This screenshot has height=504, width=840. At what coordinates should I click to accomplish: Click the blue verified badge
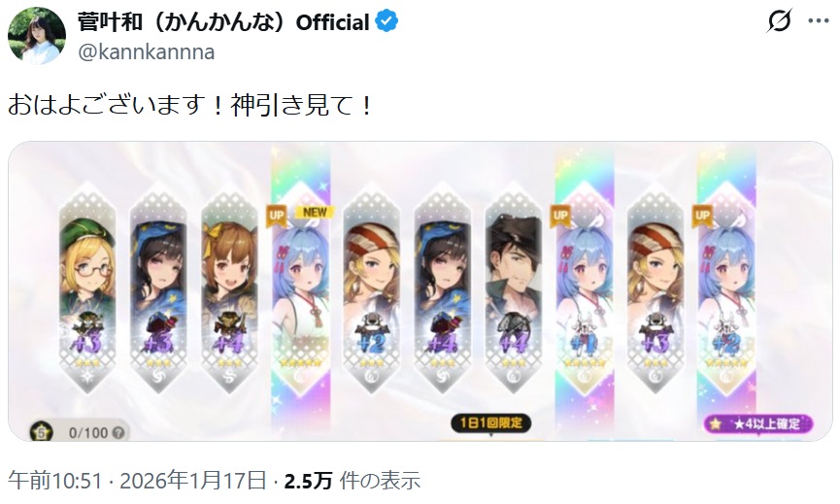click(x=386, y=21)
